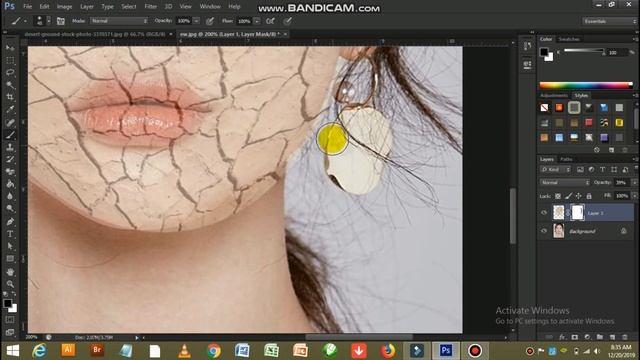Select the Brush tool in the tools panel
The height and width of the screenshot is (360, 640).
pos(10,135)
